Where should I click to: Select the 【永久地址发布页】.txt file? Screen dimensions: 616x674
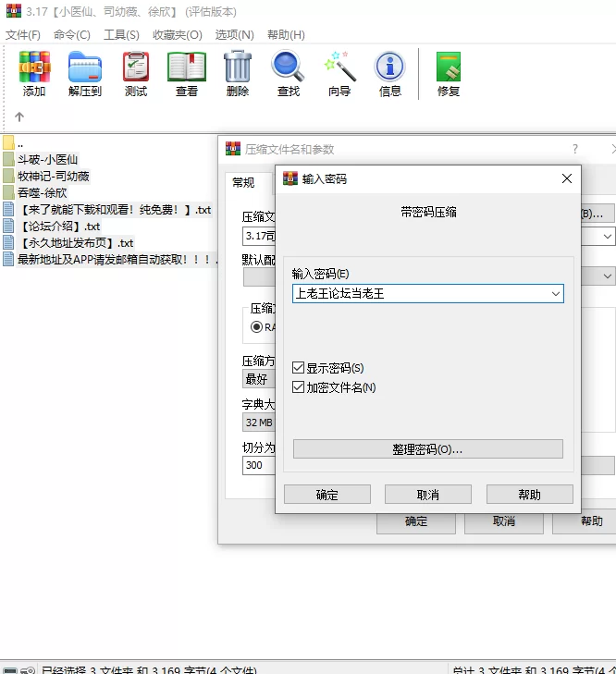pos(68,243)
